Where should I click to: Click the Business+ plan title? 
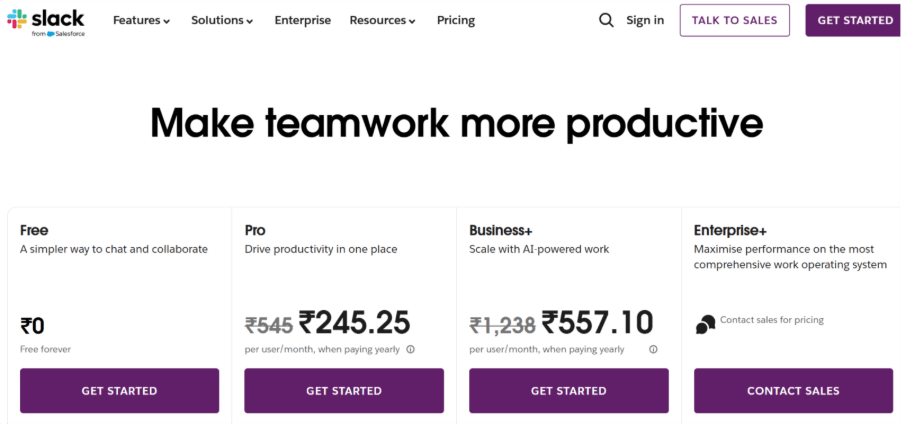tap(501, 230)
